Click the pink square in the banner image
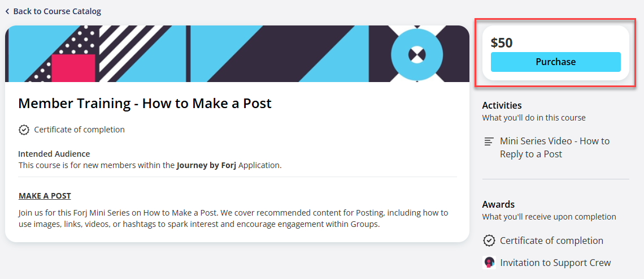The image size is (644, 279). pos(73,68)
